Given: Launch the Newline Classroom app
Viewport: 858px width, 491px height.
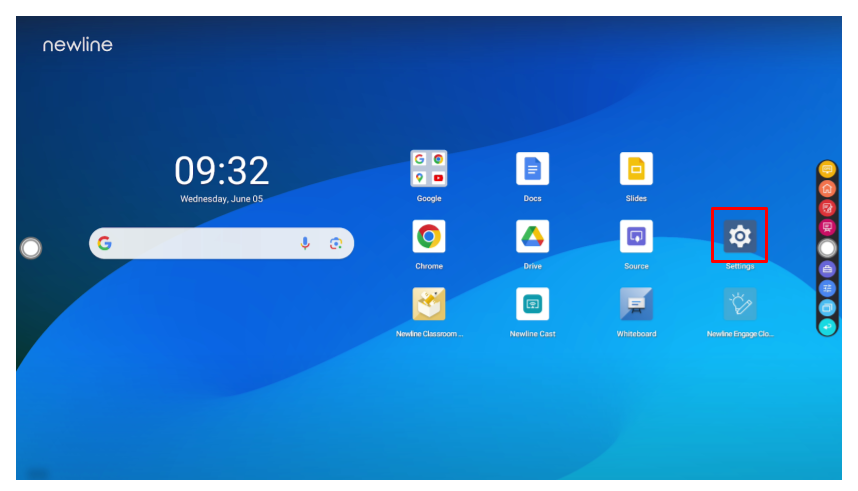Looking at the screenshot, I should pos(428,304).
